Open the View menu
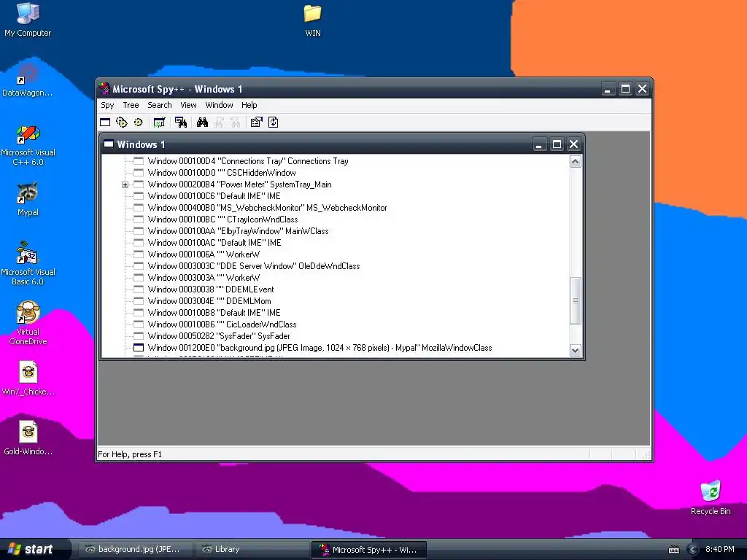The width and height of the screenshot is (747, 560). (x=188, y=105)
